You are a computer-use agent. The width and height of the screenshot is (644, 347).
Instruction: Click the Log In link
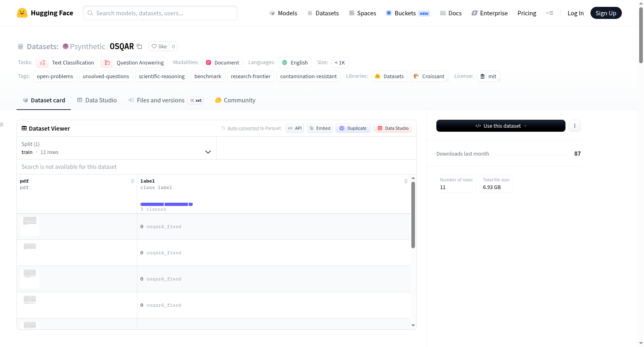click(576, 13)
